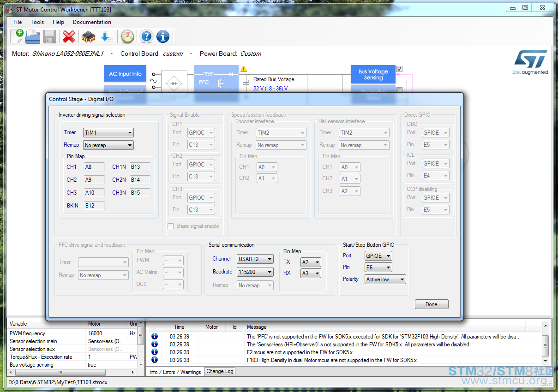Select the Sensor selection main row
Image resolution: width=558 pixels, height=392 pixels.
(x=72, y=341)
